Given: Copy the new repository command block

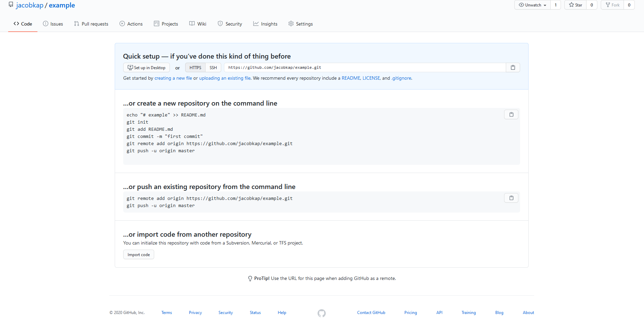Looking at the screenshot, I should tap(511, 114).
